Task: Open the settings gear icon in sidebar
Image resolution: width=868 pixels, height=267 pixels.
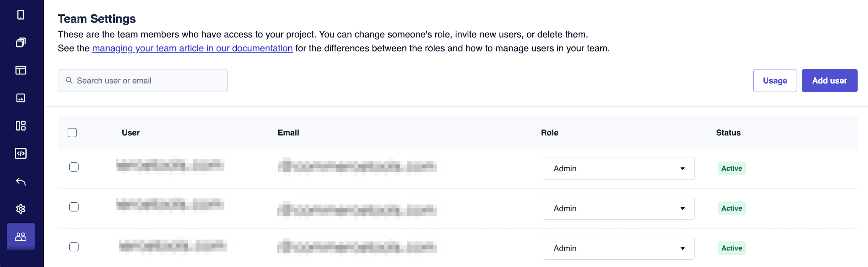Action: pos(21,209)
